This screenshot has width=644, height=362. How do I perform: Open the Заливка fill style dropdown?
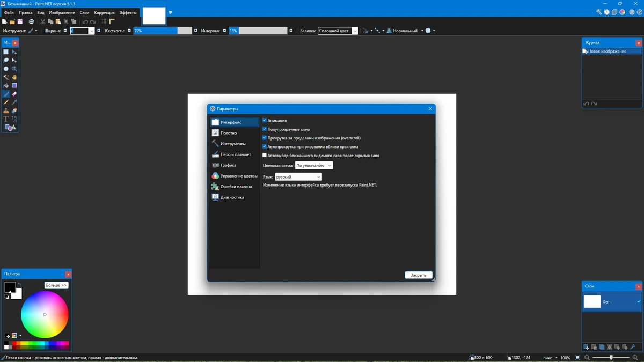tap(338, 31)
